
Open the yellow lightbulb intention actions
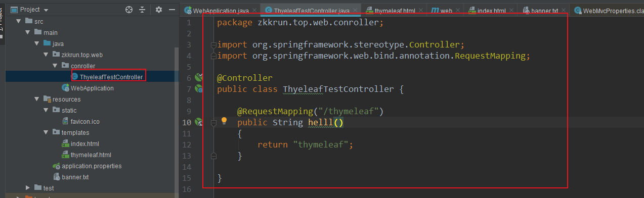pyautogui.click(x=224, y=121)
